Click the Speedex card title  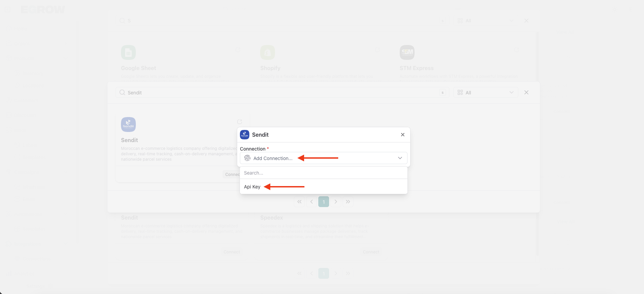tap(272, 218)
